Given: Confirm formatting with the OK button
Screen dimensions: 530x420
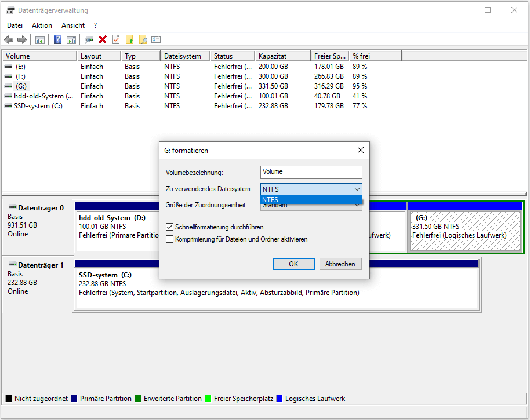Looking at the screenshot, I should pos(293,264).
